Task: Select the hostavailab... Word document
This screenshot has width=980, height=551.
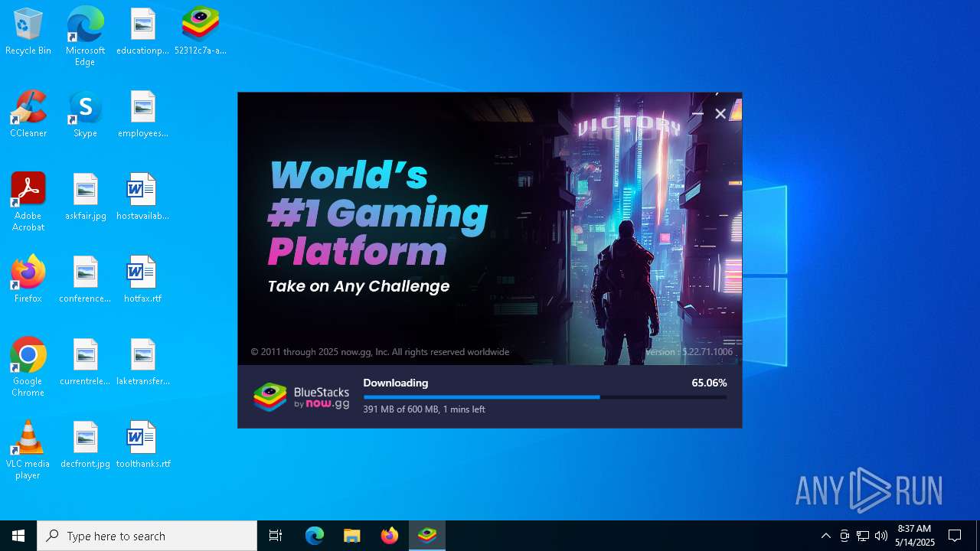Action: click(x=142, y=197)
